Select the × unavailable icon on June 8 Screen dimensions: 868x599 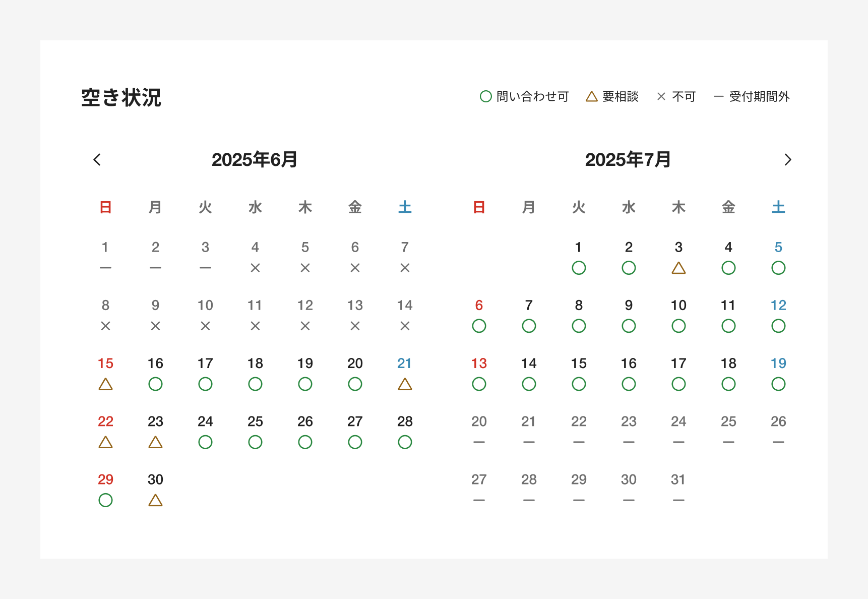tap(105, 326)
